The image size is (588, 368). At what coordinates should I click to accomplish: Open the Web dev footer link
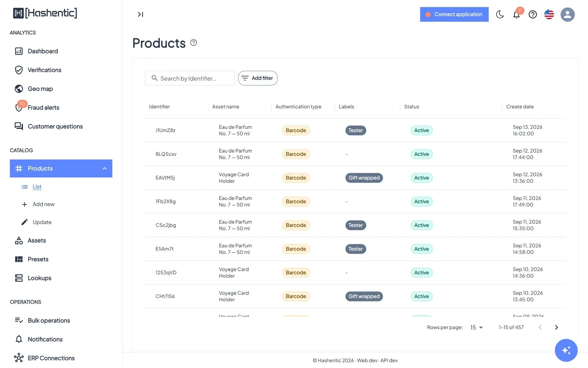click(367, 361)
